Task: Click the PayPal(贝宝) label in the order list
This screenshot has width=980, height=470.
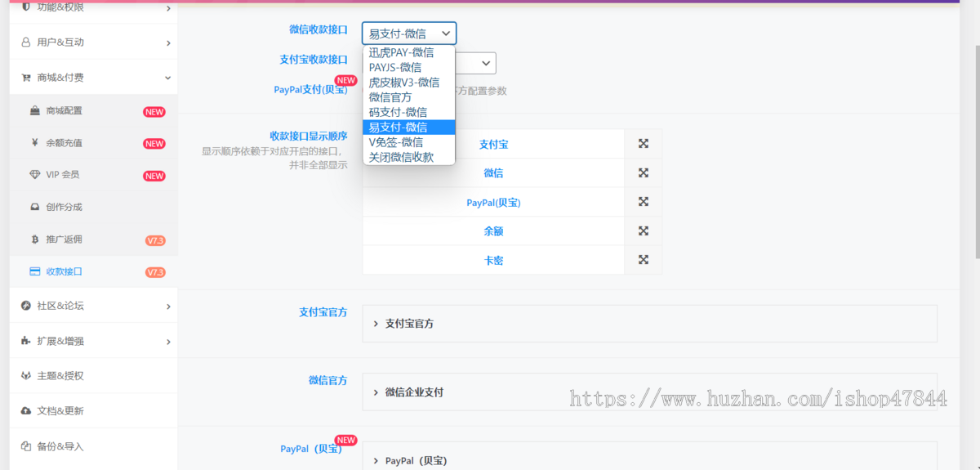Action: click(x=494, y=202)
